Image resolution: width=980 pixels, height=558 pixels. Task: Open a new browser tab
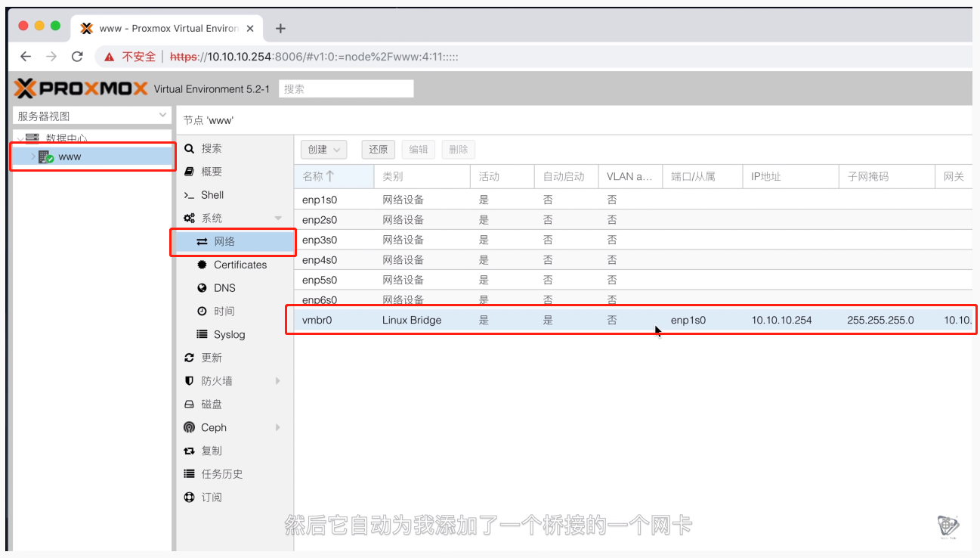tap(280, 29)
